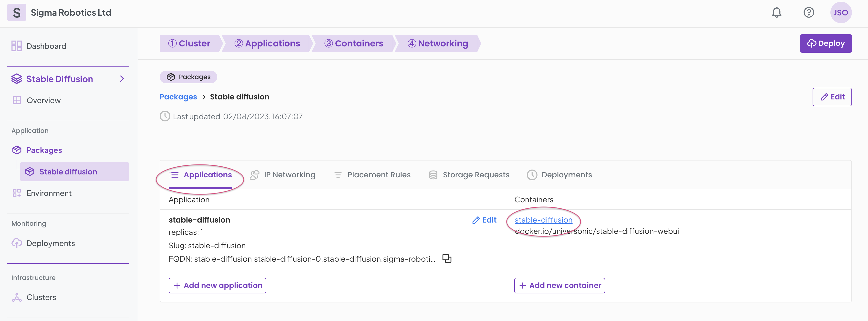The width and height of the screenshot is (868, 321).
Task: Click the replicas: 1 text
Action: point(186,232)
